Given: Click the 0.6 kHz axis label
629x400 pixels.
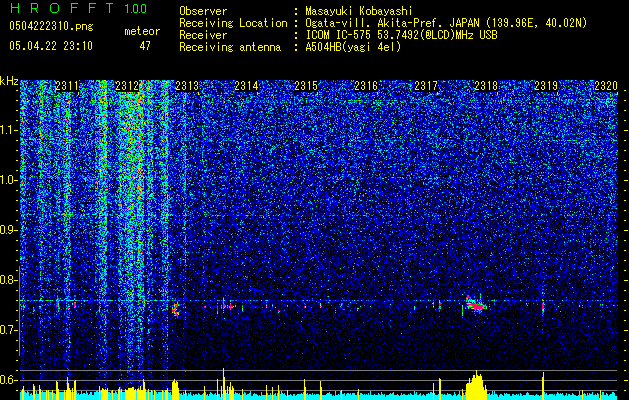Looking at the screenshot, I should tap(8, 380).
